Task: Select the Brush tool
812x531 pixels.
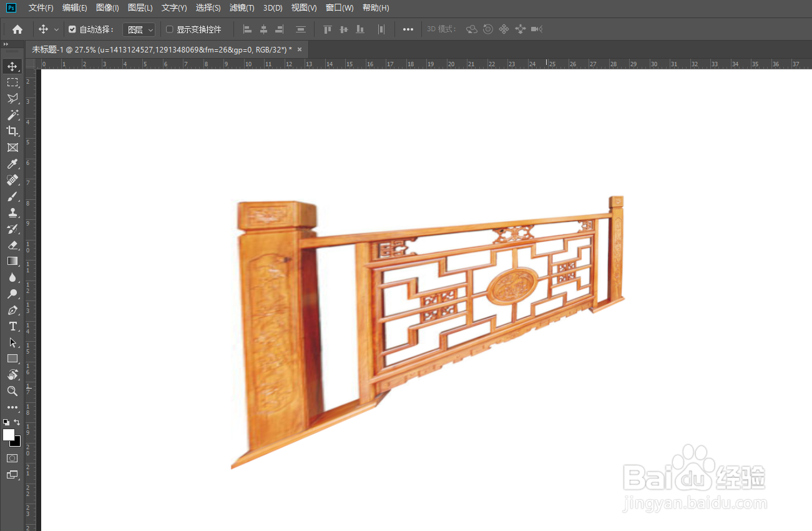Action: click(12, 196)
